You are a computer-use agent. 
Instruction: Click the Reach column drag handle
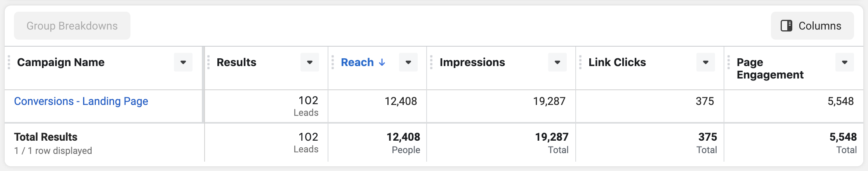[333, 62]
